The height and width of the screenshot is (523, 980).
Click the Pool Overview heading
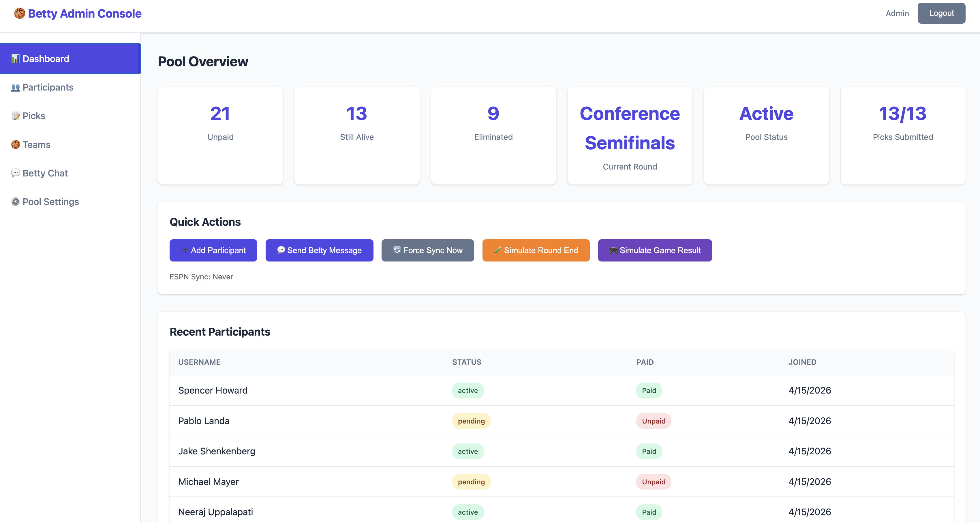203,62
